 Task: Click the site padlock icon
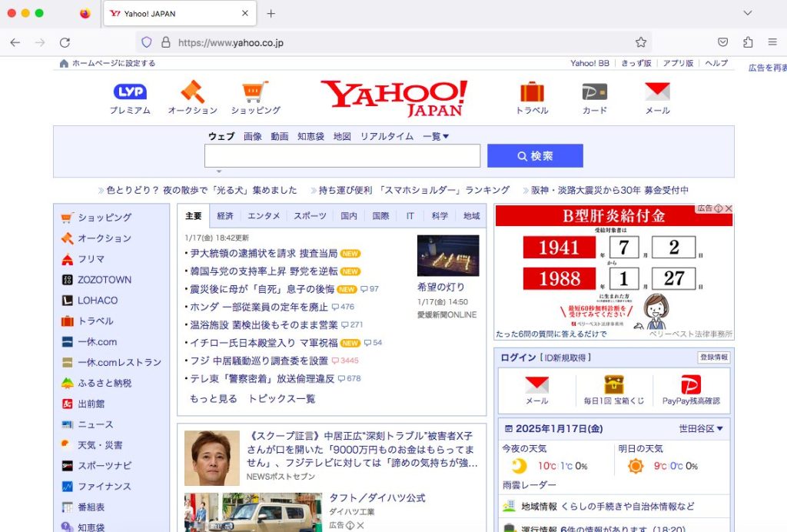(166, 42)
